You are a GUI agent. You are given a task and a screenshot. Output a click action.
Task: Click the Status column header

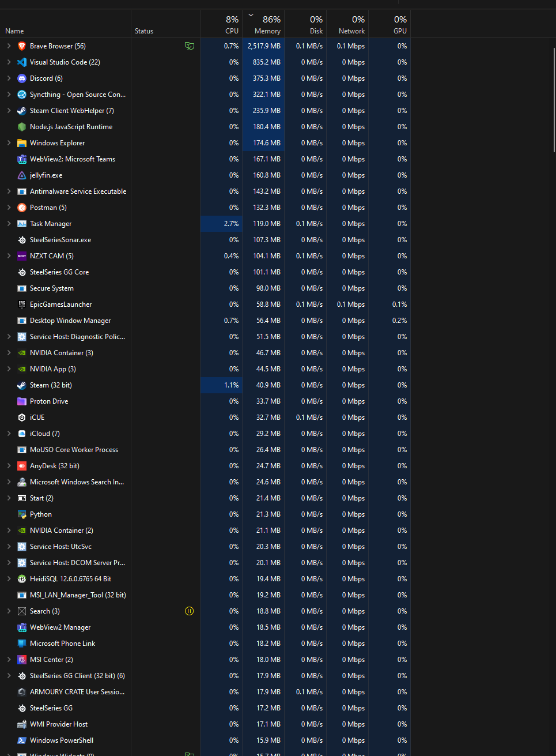(143, 31)
